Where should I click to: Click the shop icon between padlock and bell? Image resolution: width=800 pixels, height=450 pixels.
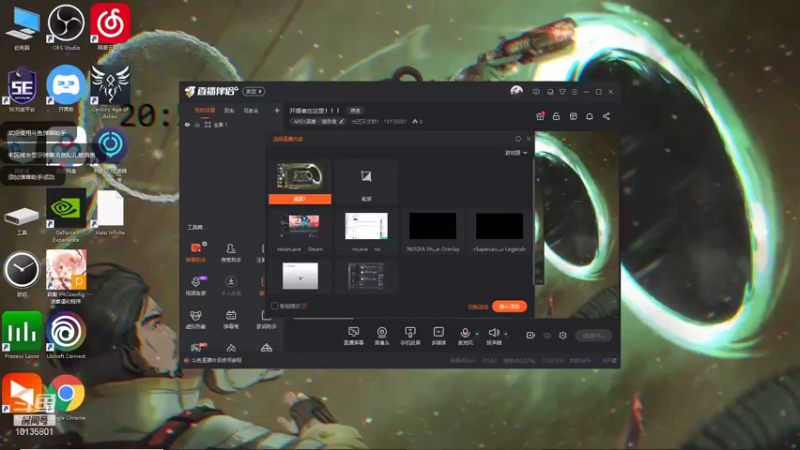coord(573,116)
